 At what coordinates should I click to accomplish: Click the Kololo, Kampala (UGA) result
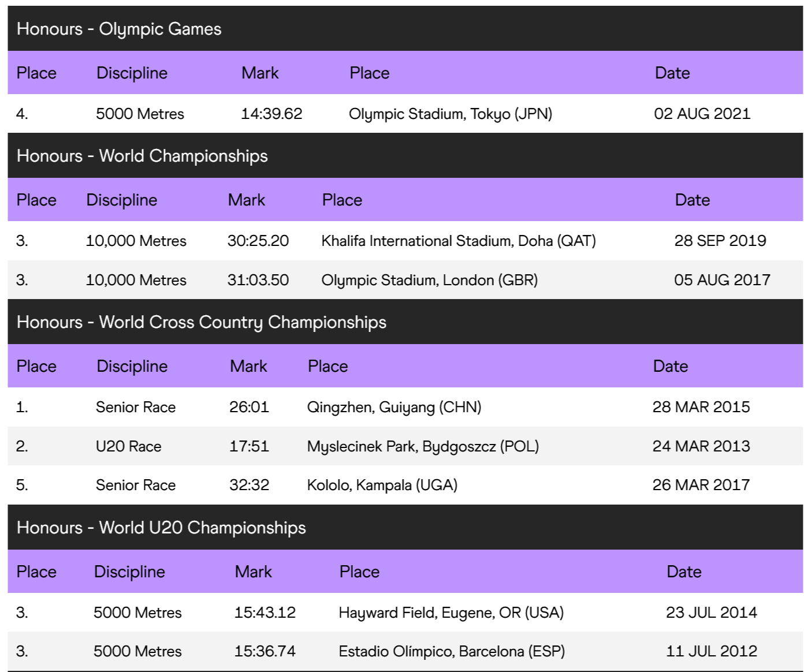click(405, 485)
